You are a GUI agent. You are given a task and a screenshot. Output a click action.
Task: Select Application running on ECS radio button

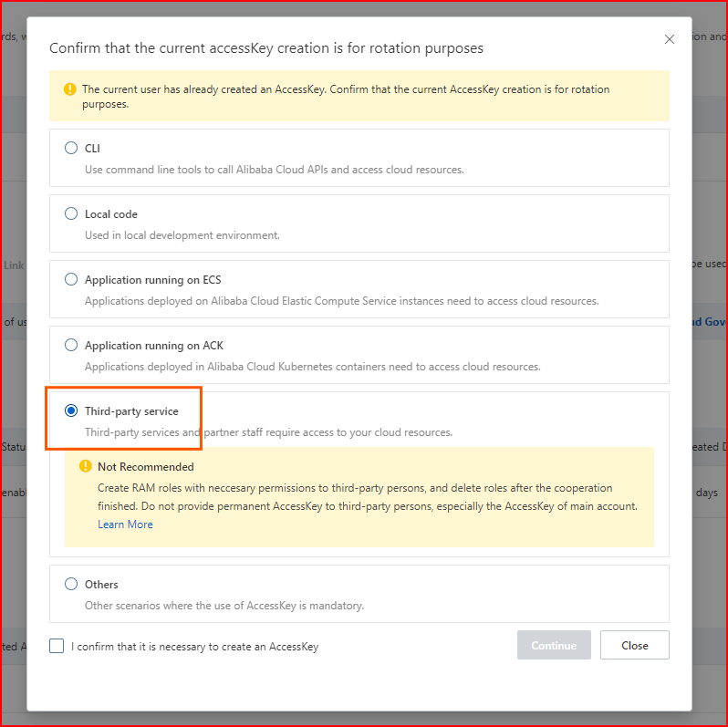pos(71,279)
